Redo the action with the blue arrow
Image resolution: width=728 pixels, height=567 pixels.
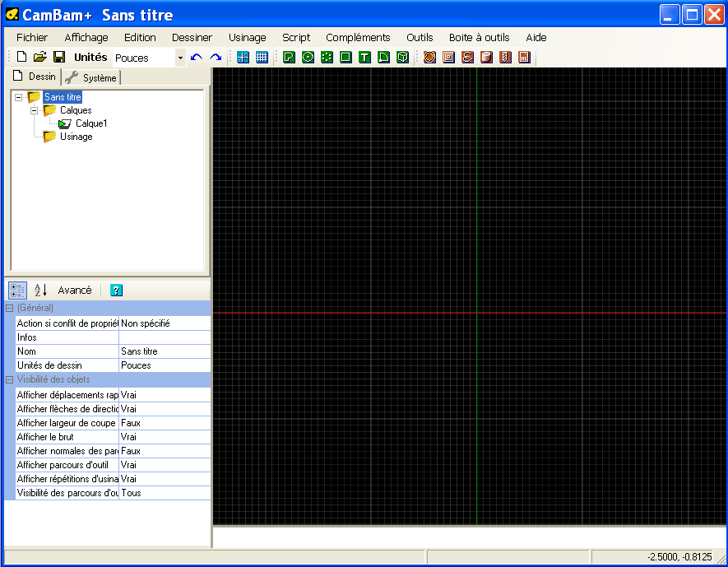[216, 57]
